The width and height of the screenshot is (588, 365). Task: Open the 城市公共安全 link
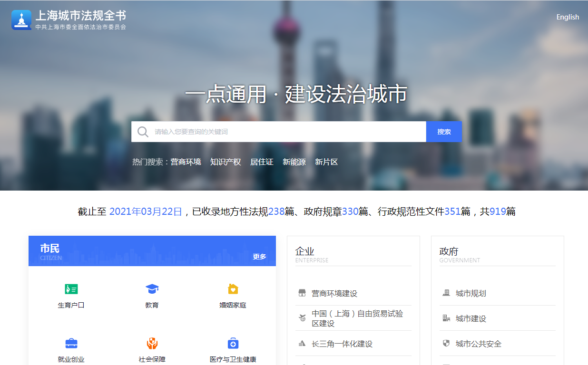click(479, 344)
